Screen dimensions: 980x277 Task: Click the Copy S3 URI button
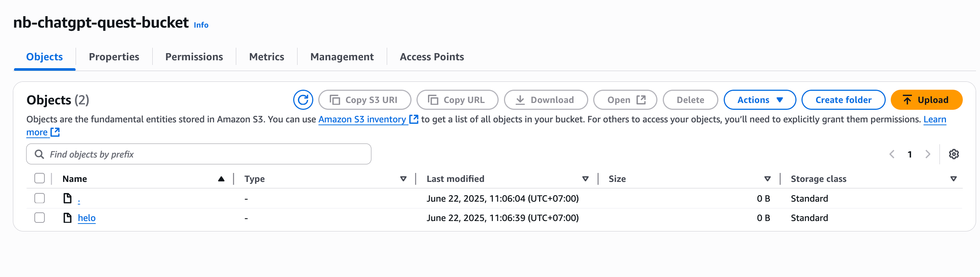[x=364, y=100]
